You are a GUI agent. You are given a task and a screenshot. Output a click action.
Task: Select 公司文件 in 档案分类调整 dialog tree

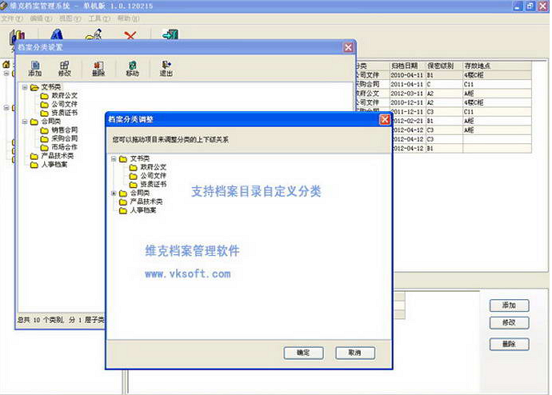click(x=153, y=176)
